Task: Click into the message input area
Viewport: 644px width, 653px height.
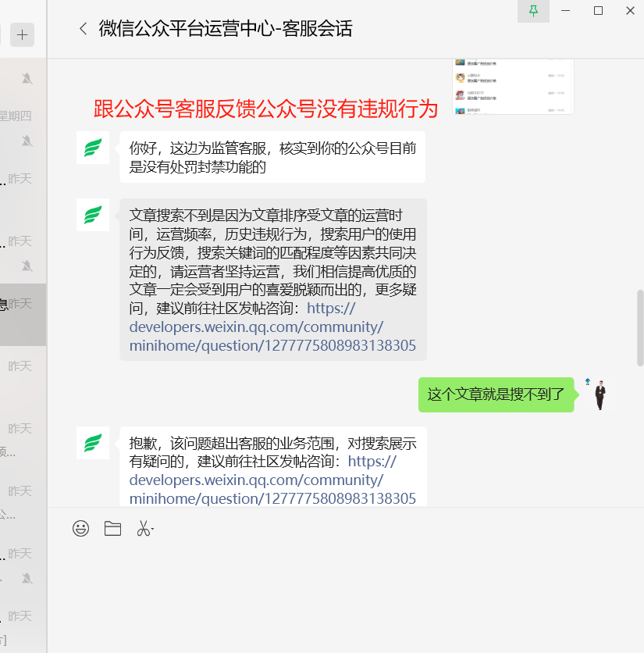Action: pos(346,595)
